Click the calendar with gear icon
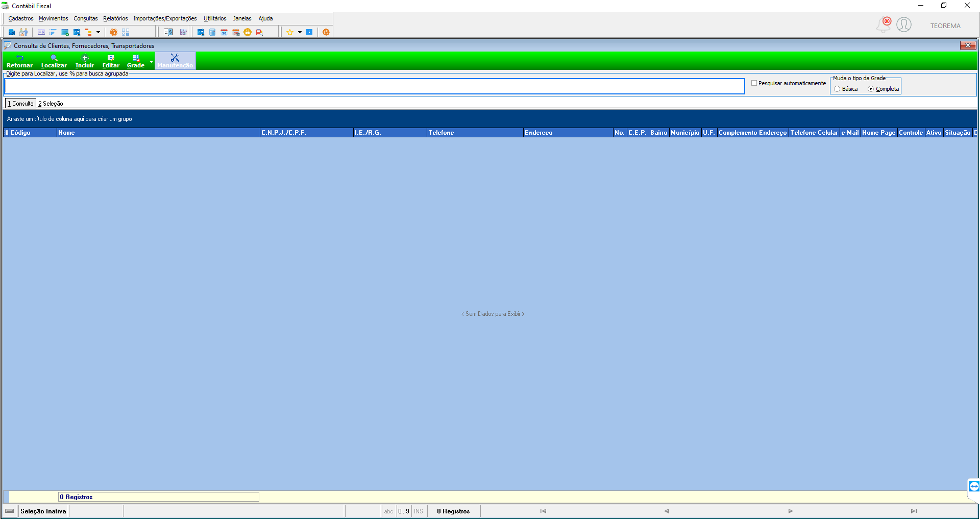The height and width of the screenshot is (519, 980). [x=236, y=32]
